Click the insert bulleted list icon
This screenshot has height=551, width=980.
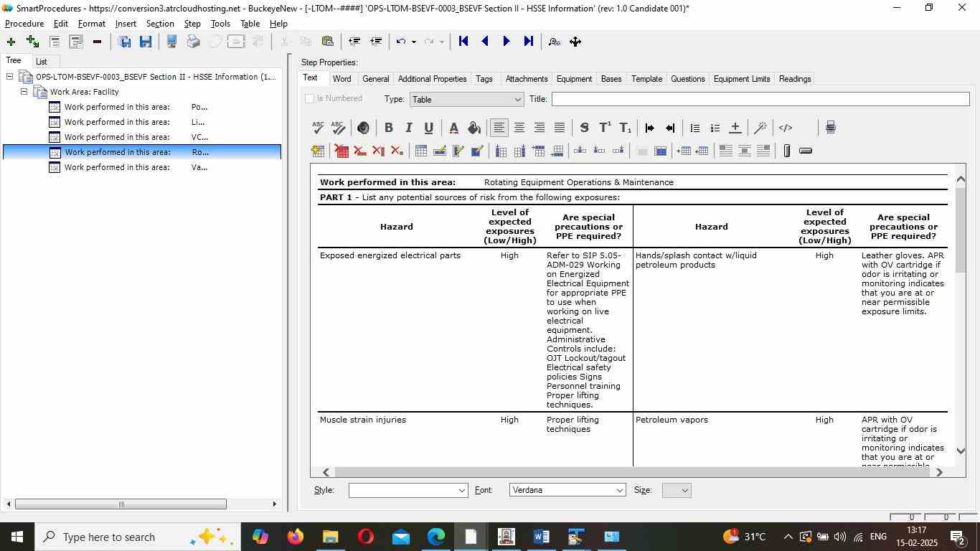click(694, 128)
